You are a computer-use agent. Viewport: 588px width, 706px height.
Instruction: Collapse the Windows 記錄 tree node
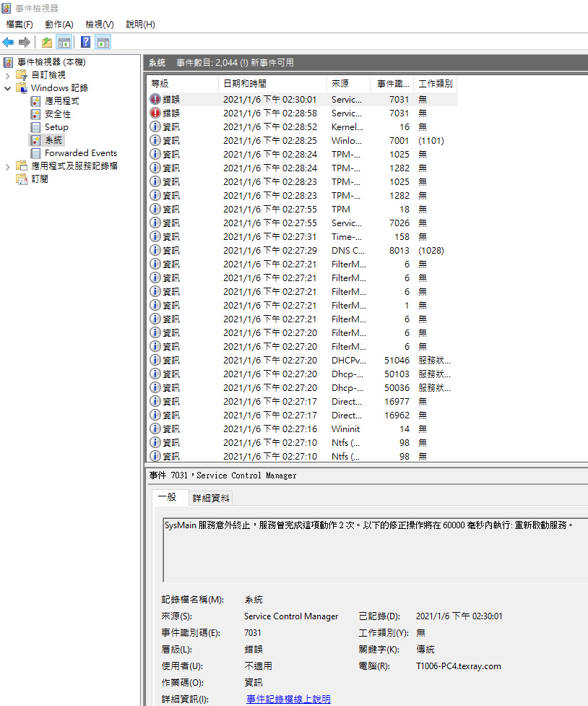8,88
